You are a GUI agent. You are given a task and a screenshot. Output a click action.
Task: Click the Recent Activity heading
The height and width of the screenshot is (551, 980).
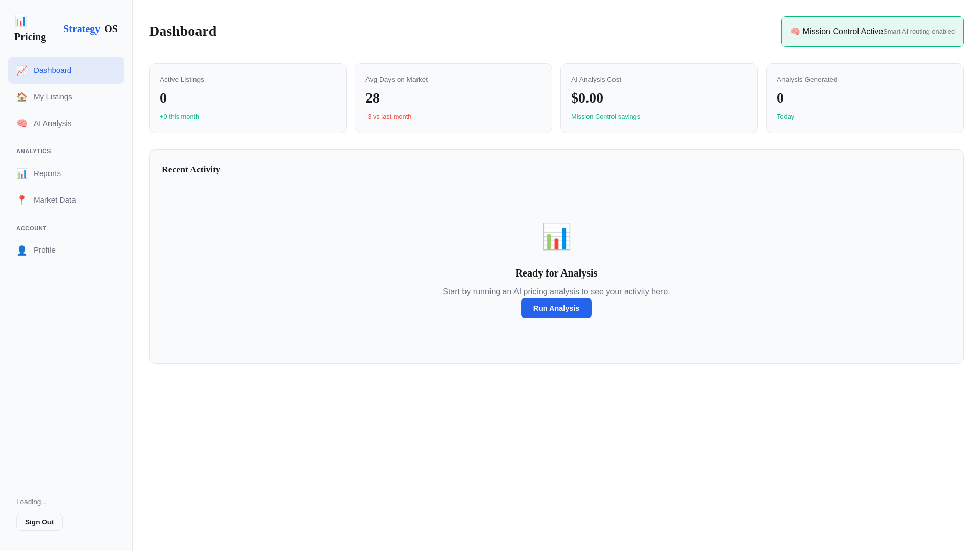(191, 169)
